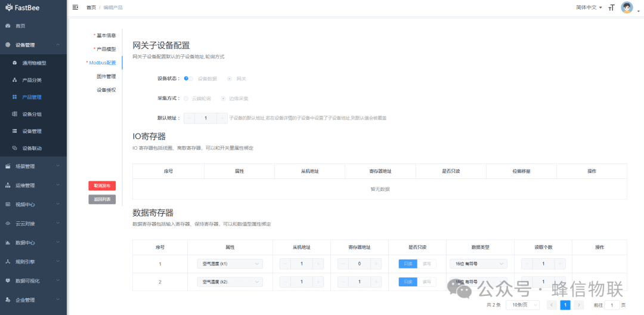Viewport: 644px width, 315px height.
Task: Click the 共 2 条 total count text
Action: click(x=494, y=305)
